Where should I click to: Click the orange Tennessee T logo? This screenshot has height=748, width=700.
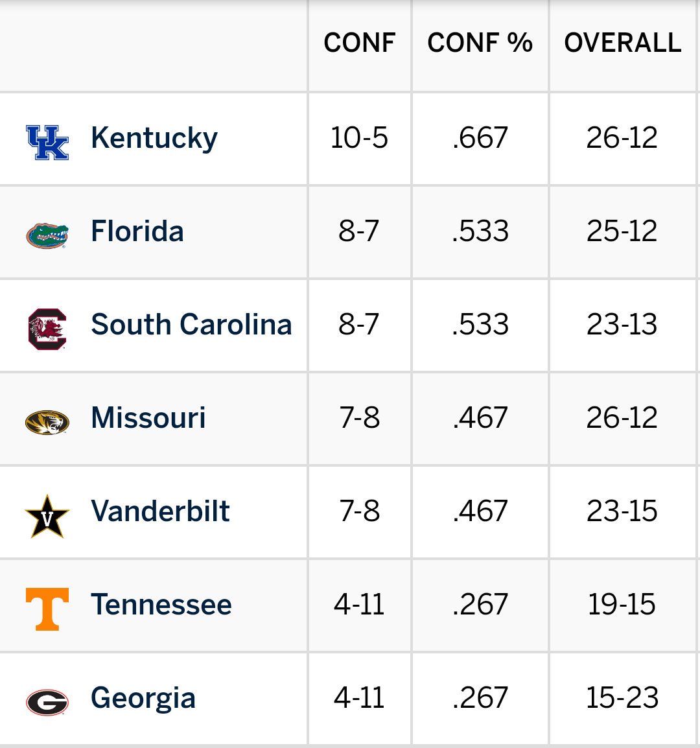pos(47,609)
